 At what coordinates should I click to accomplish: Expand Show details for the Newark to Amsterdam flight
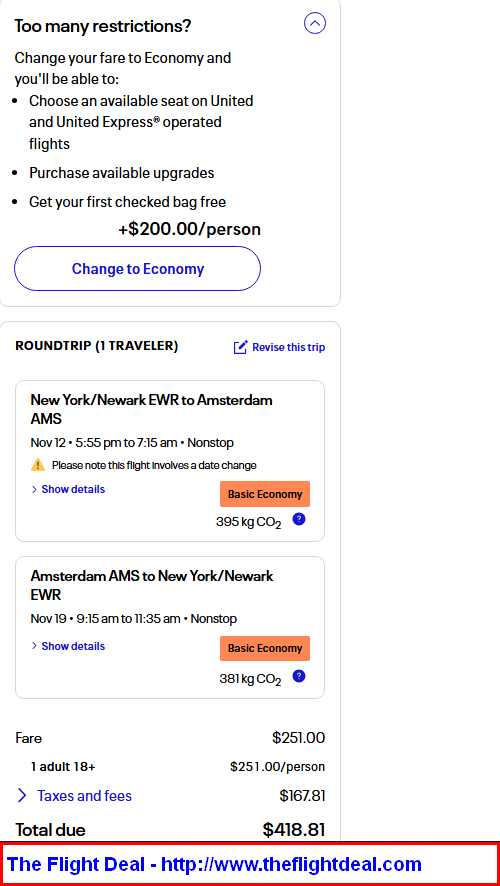pos(68,489)
